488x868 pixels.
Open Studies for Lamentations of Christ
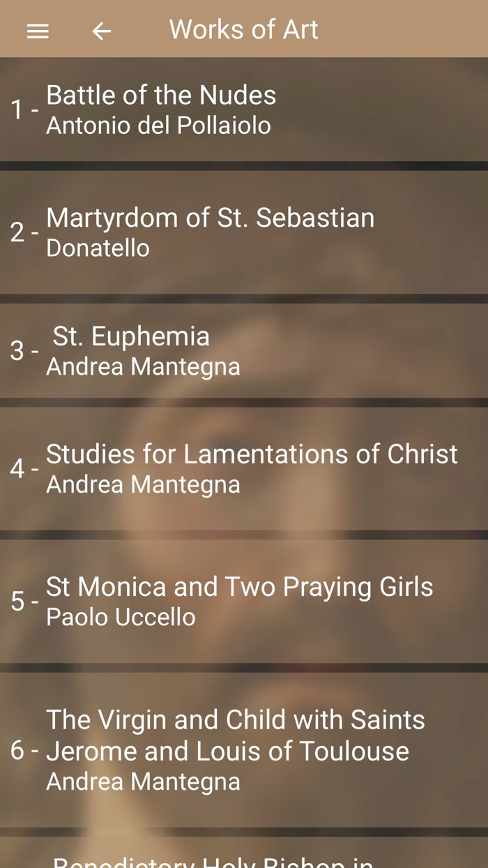[x=244, y=468]
